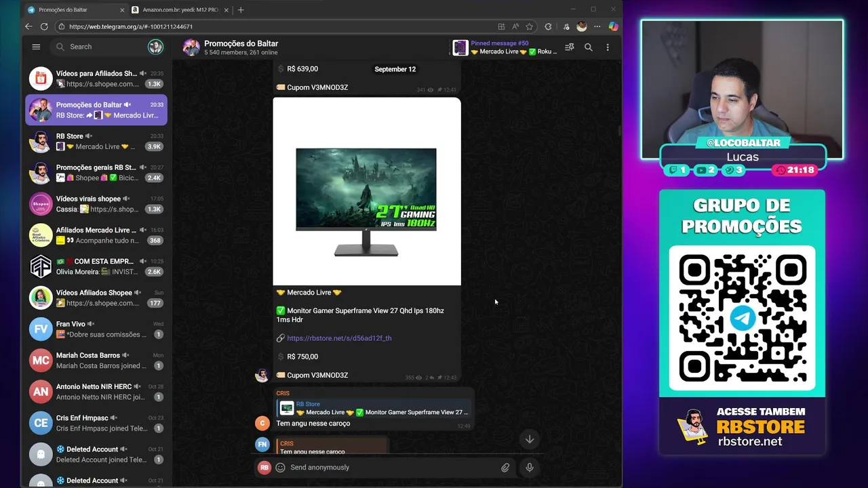Click the Telegram QR code on overlay
The height and width of the screenshot is (488, 868).
pyautogui.click(x=742, y=319)
